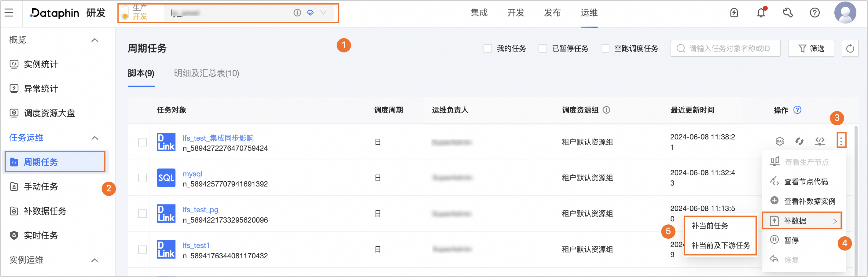
Task: Click the code view icon in the first row
Action: pos(819,141)
